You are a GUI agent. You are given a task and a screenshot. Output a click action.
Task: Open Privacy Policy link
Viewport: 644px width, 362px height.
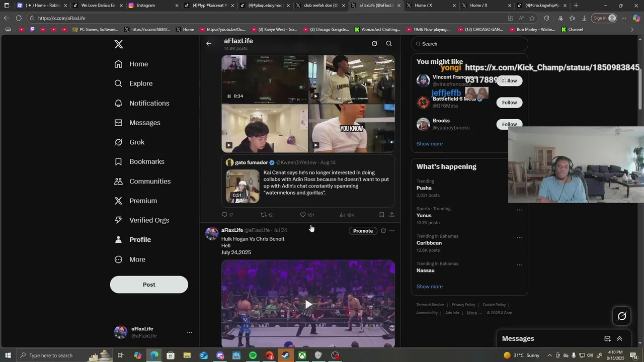463,305
